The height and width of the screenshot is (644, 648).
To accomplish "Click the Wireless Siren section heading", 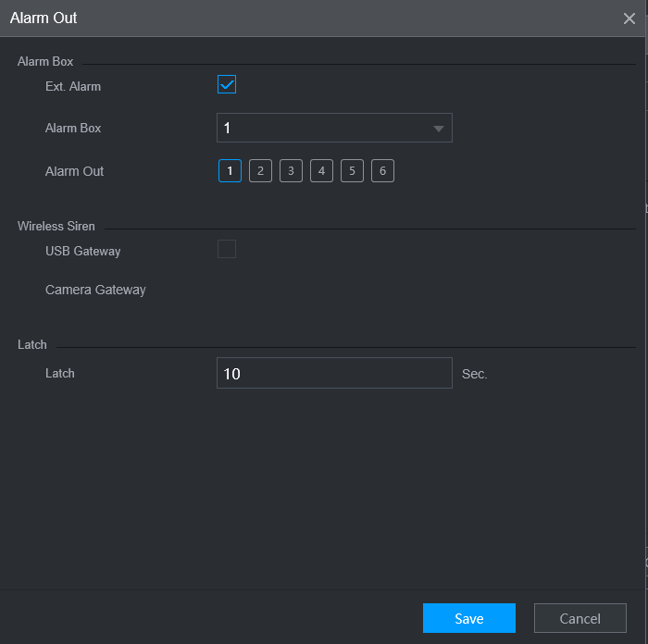I will 56,226.
